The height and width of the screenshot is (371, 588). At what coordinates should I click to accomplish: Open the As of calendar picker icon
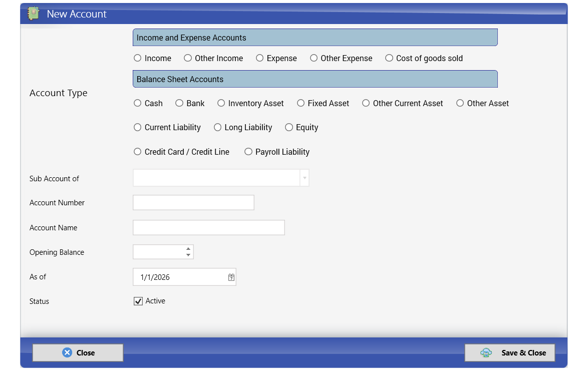231,277
